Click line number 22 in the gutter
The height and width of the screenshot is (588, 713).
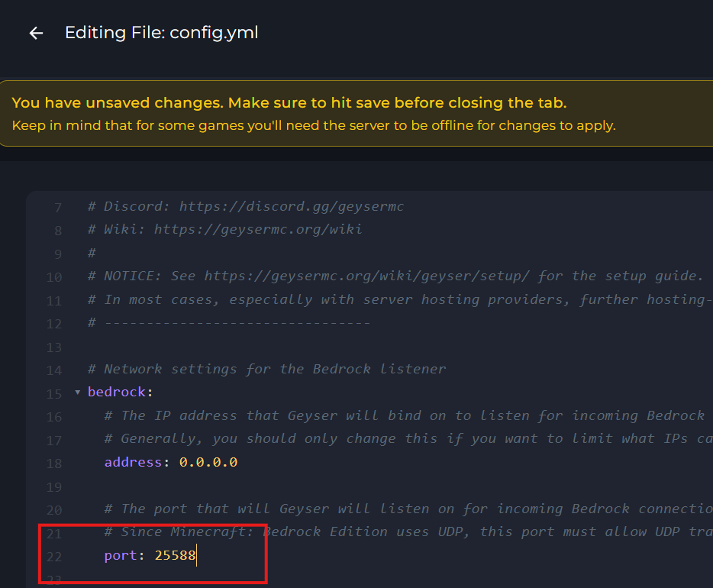pyautogui.click(x=53, y=557)
